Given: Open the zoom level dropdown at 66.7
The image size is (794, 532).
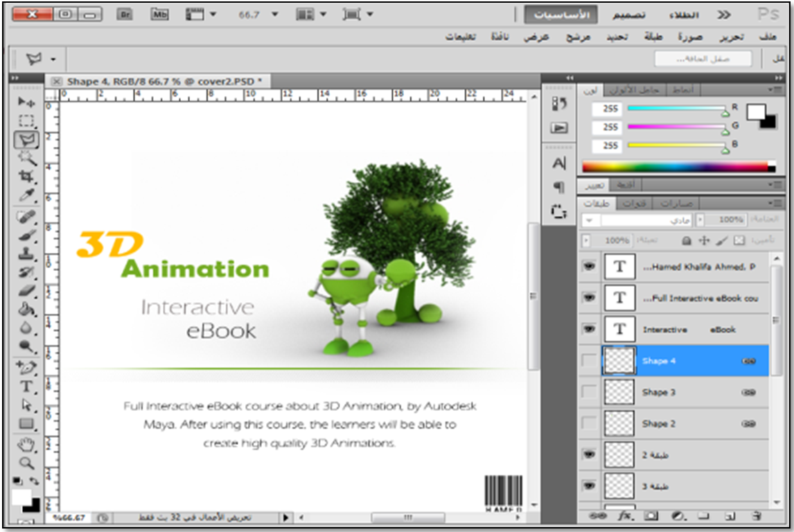Looking at the screenshot, I should (274, 15).
